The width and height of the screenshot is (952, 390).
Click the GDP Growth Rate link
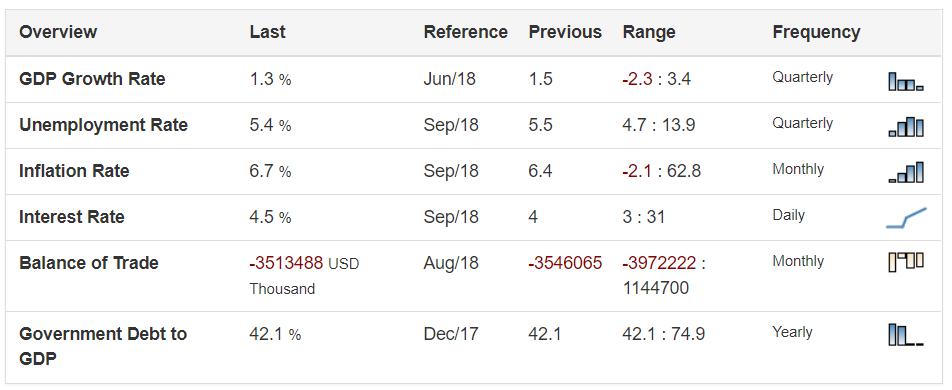(x=92, y=79)
